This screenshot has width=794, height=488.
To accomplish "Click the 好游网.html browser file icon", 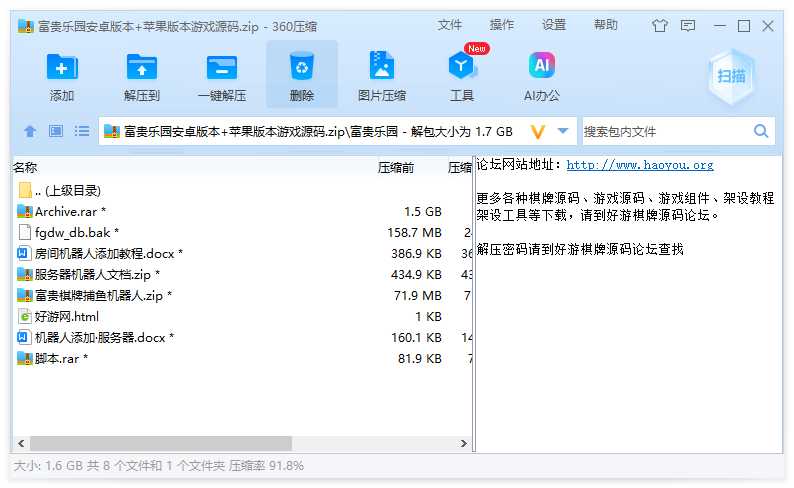I will (x=24, y=316).
